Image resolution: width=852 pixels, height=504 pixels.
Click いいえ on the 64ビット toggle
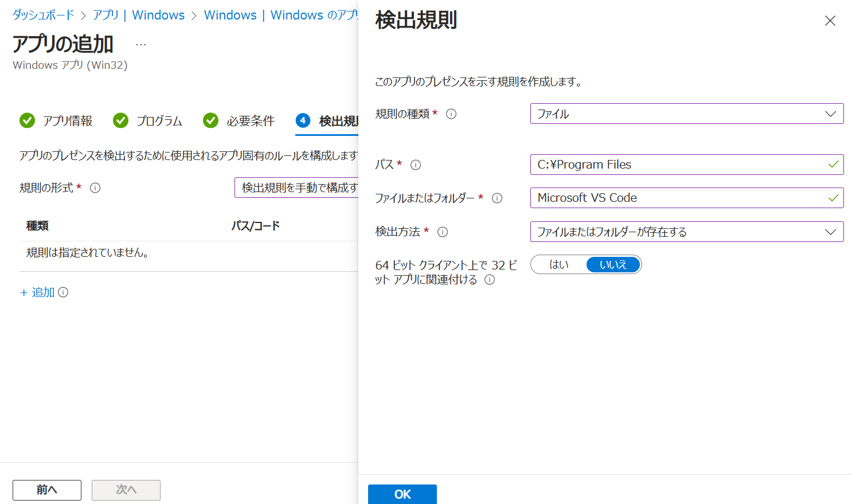pos(613,264)
